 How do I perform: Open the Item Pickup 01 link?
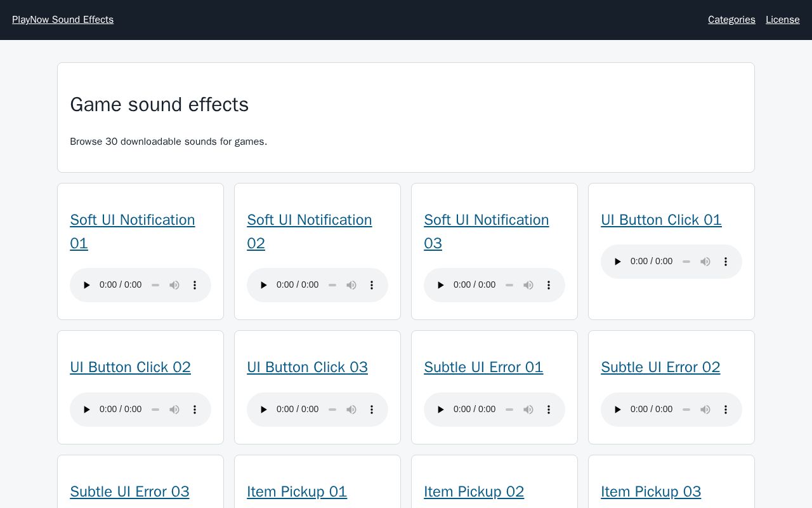tap(297, 491)
